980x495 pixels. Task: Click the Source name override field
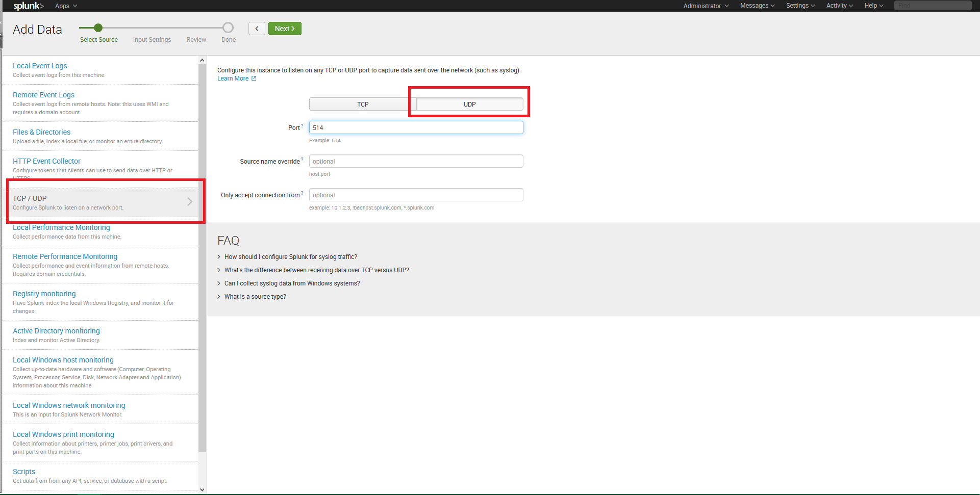(x=416, y=162)
